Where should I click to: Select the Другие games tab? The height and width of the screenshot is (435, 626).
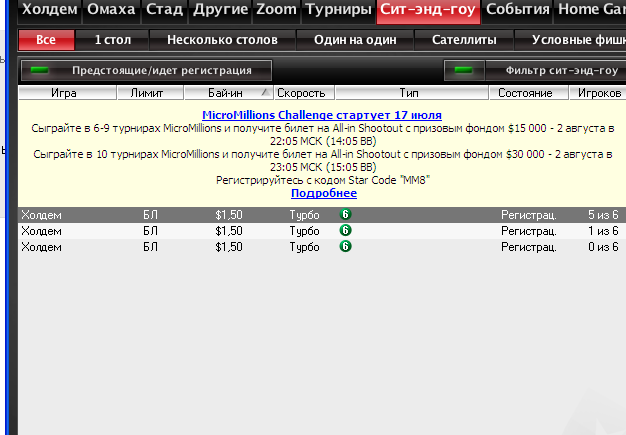pos(220,10)
